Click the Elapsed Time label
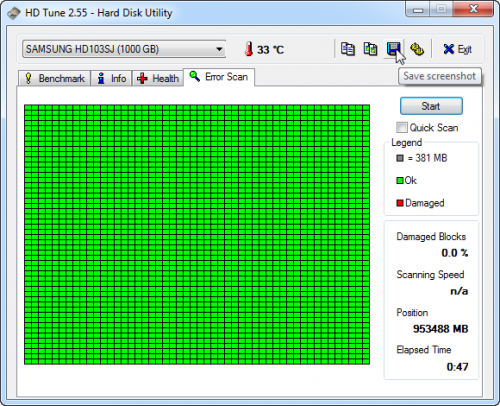Image resolution: width=500 pixels, height=406 pixels. pos(424,350)
